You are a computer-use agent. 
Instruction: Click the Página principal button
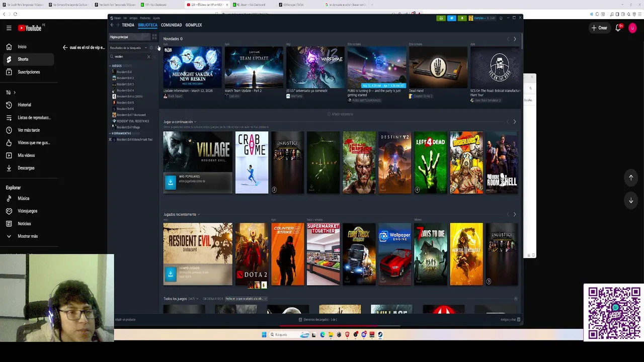pyautogui.click(x=129, y=37)
